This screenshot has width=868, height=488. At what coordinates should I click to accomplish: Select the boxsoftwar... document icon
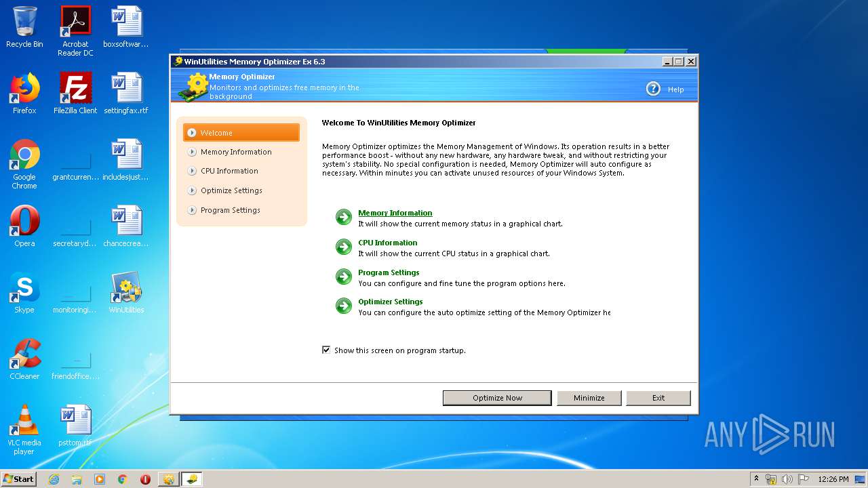click(x=126, y=28)
